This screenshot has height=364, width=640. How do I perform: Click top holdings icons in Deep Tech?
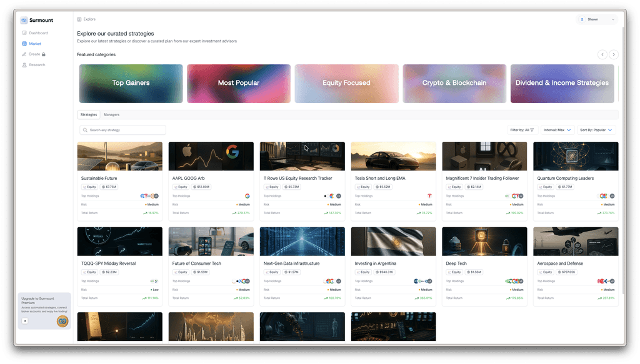514,281
